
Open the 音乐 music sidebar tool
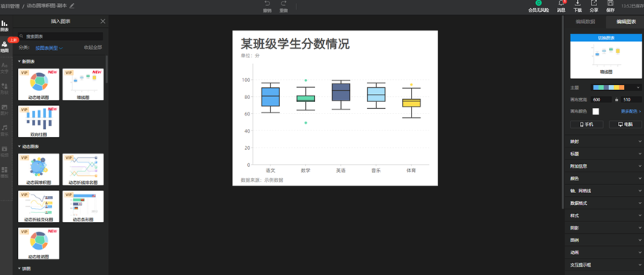(4, 130)
